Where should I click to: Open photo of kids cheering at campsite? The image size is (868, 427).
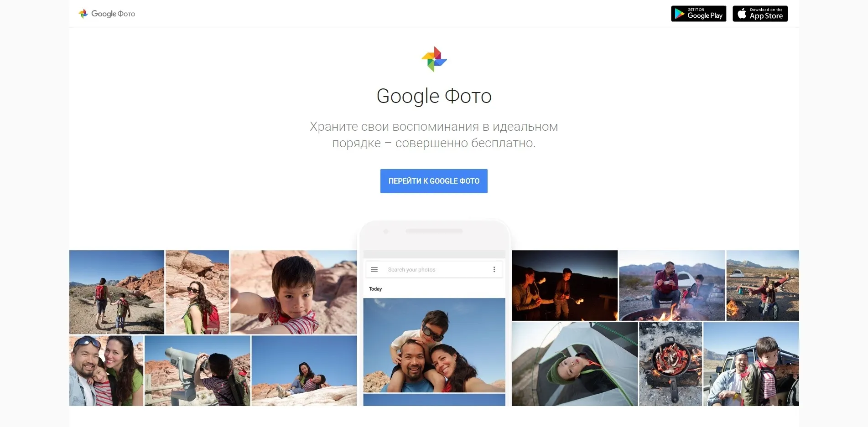[x=763, y=285]
